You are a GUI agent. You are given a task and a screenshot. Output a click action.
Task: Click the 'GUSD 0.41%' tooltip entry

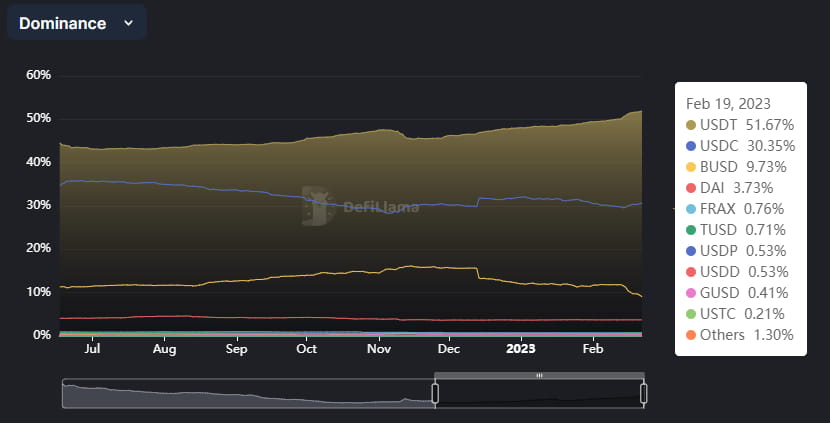pyautogui.click(x=737, y=293)
